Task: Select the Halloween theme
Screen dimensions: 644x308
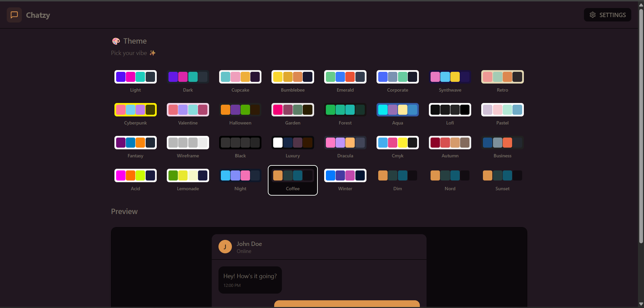Action: 240,114
